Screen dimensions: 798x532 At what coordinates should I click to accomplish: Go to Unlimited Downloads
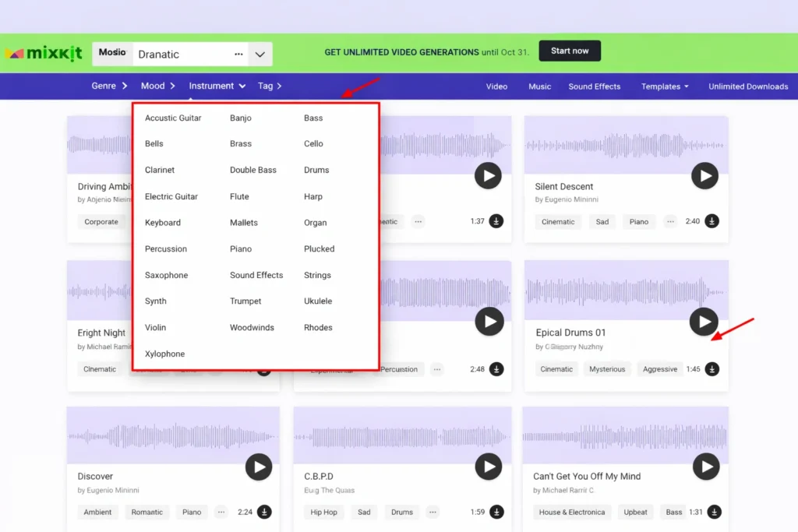(x=748, y=86)
